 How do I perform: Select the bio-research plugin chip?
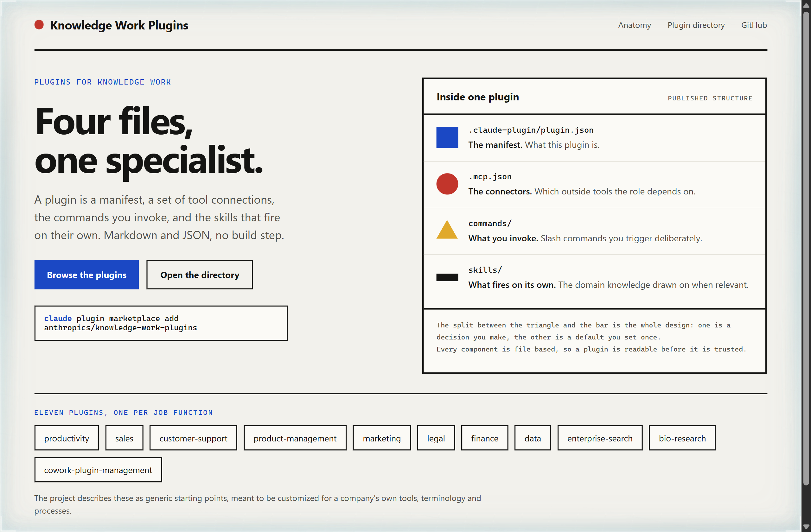tap(682, 438)
